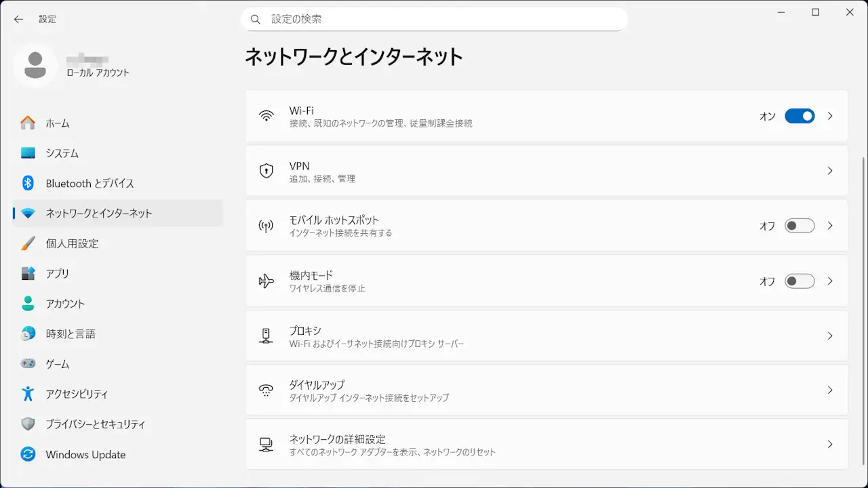Open プライバシーとセキュリティ settings page

click(96, 424)
